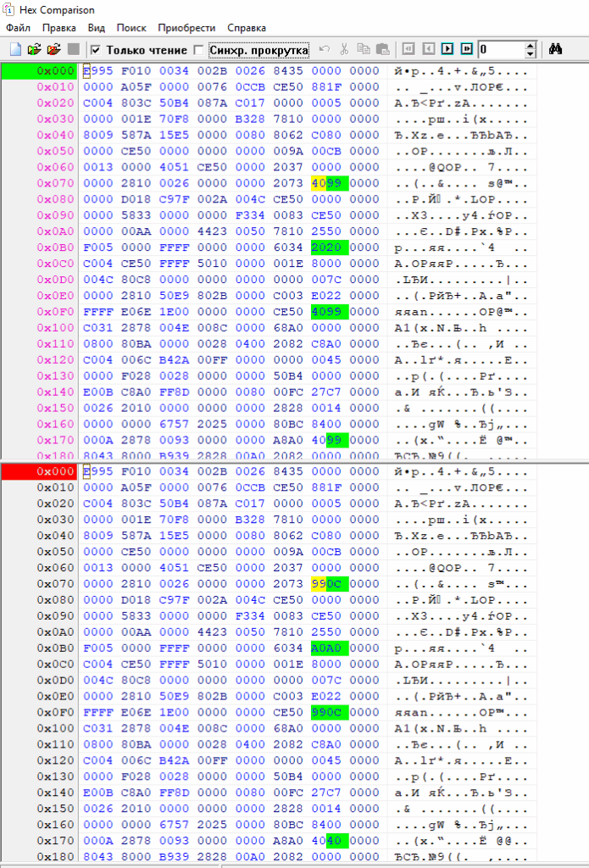The image size is (589, 868).
Task: Click the second open-file folder icon
Action: [53, 49]
